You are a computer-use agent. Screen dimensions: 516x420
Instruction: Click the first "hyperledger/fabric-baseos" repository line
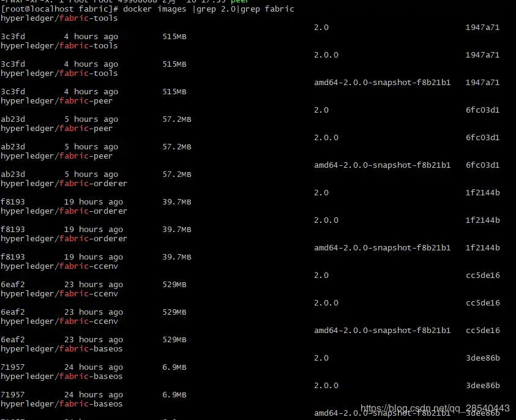tap(62, 349)
